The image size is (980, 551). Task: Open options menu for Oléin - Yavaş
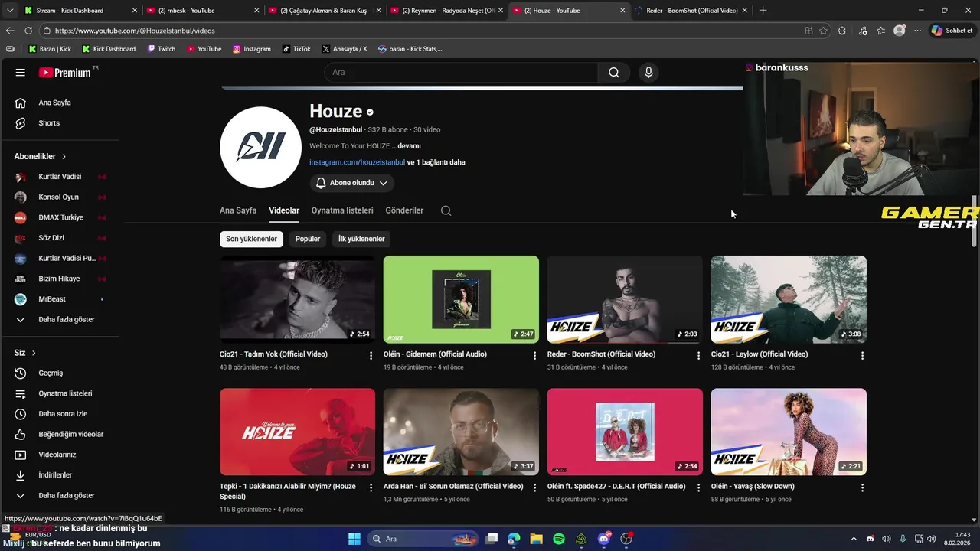pyautogui.click(x=862, y=488)
